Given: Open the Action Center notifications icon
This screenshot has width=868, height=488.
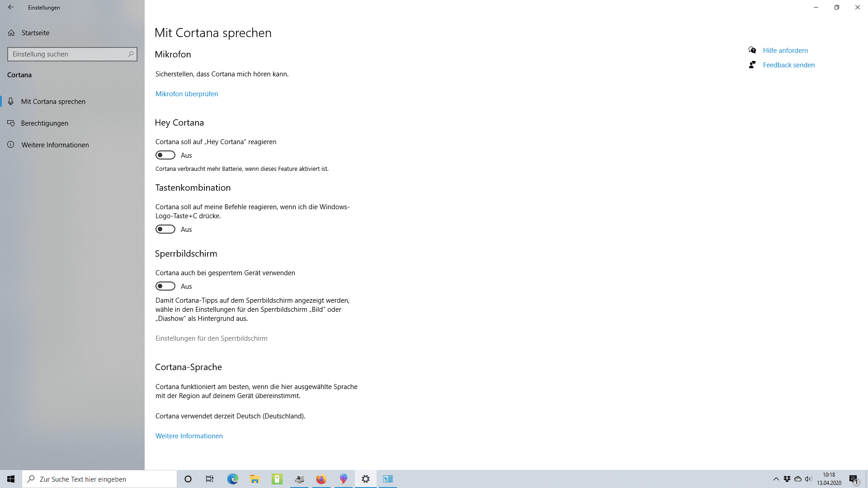Looking at the screenshot, I should click(x=854, y=479).
